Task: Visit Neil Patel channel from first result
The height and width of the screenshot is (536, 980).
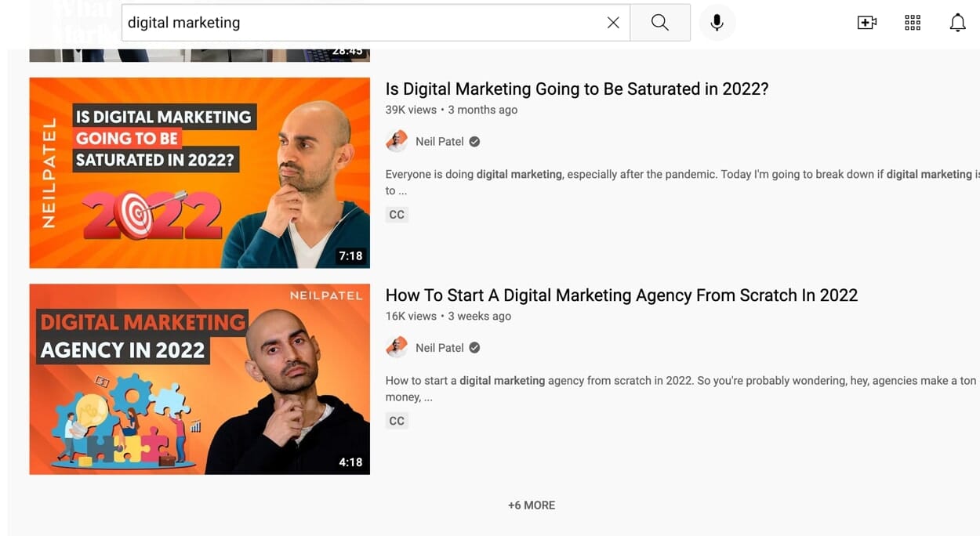Action: point(440,142)
